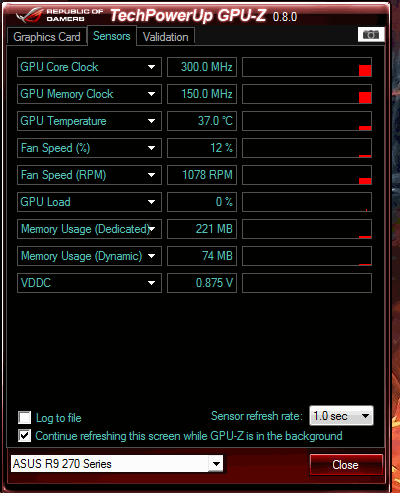This screenshot has width=400, height=493.
Task: Switch to the Graphics Card tab
Action: point(47,37)
